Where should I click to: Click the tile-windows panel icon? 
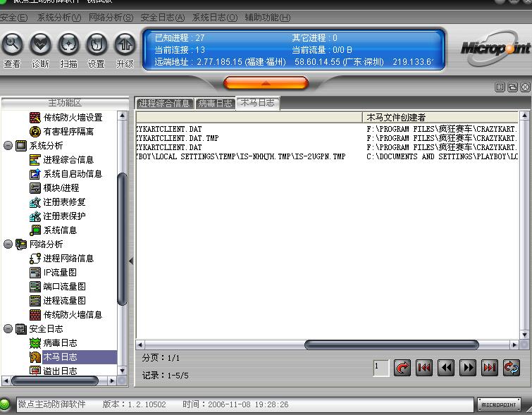(500, 87)
